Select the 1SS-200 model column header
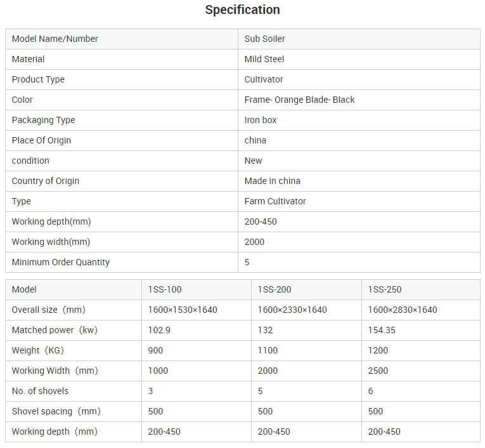Screen dimensions: 485x448 (x=306, y=290)
